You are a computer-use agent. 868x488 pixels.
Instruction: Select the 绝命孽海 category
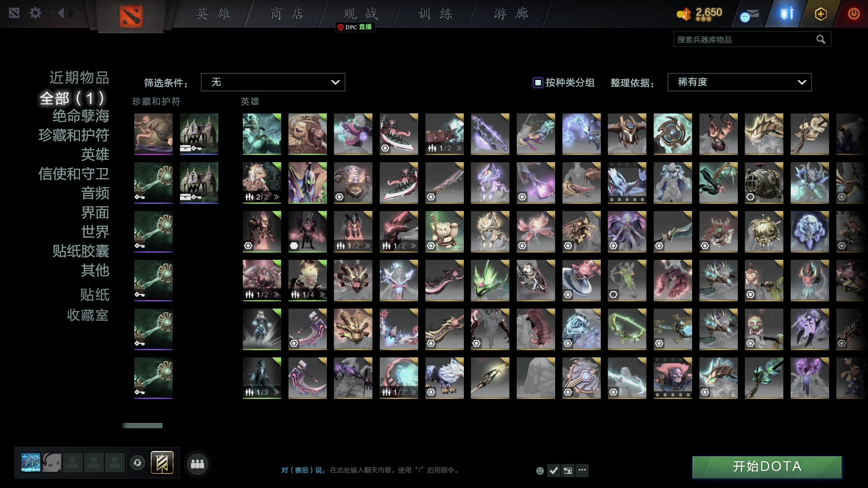[81, 116]
